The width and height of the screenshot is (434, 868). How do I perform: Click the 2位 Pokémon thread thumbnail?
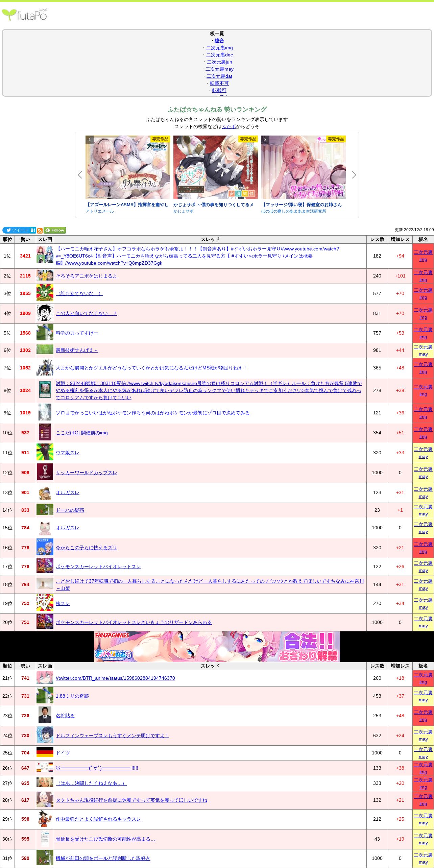45,275
